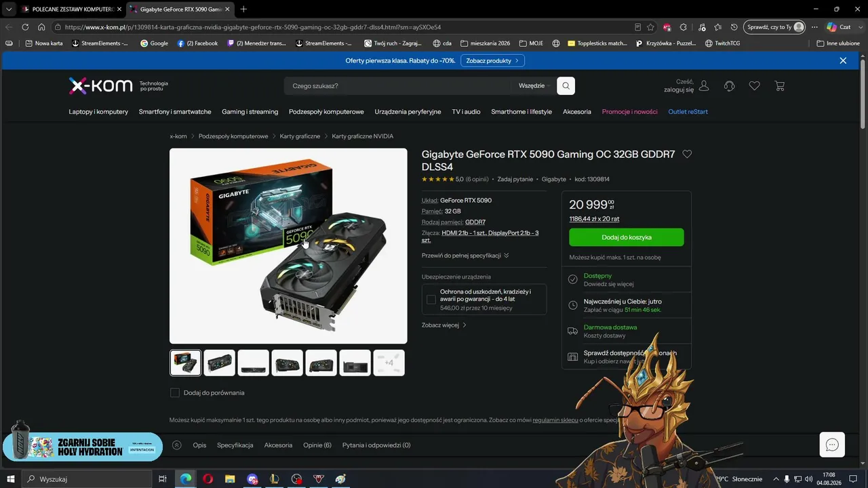This screenshot has width=868, height=488.
Task: Open the Windows Start menu
Action: (x=11, y=479)
